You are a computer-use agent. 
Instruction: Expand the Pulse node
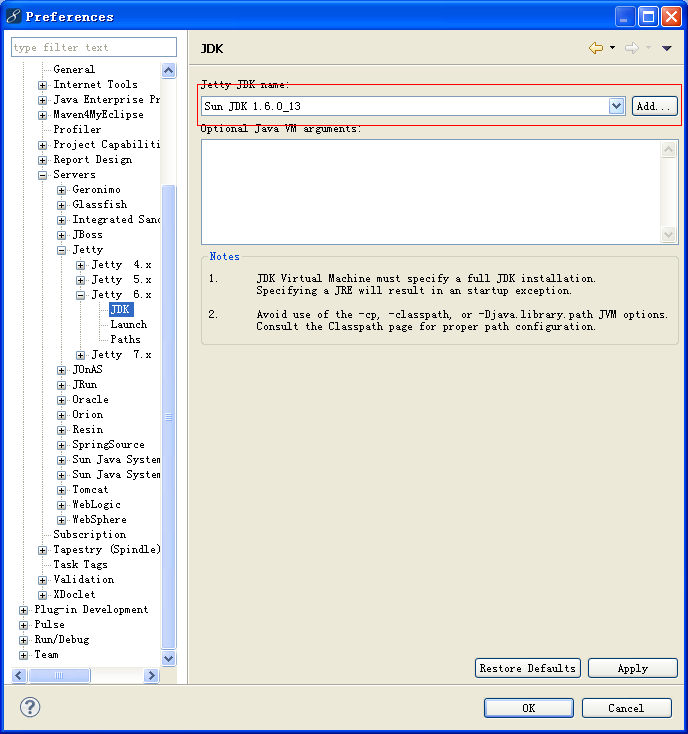[x=23, y=625]
